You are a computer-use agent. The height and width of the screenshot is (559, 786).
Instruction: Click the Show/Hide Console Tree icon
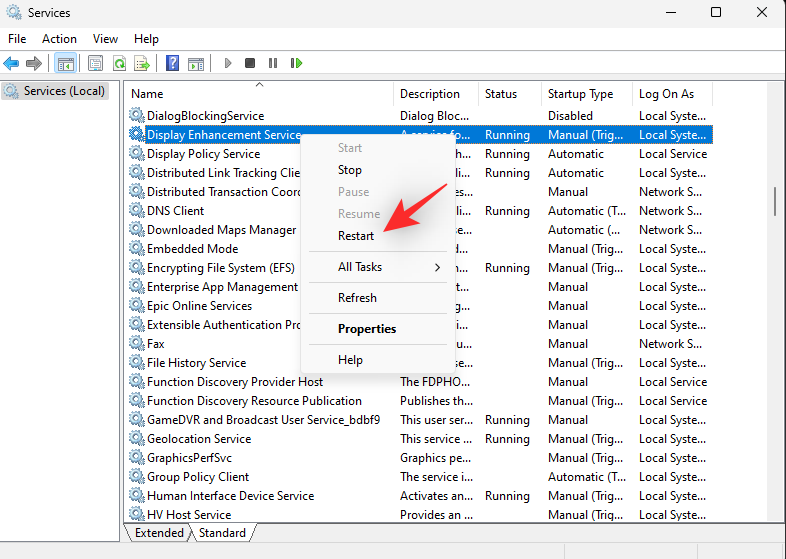[x=65, y=63]
